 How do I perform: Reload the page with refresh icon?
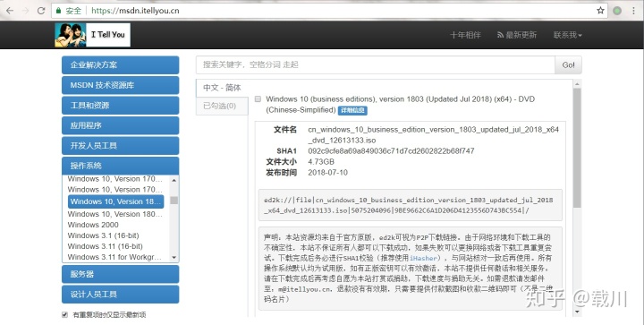pyautogui.click(x=41, y=11)
